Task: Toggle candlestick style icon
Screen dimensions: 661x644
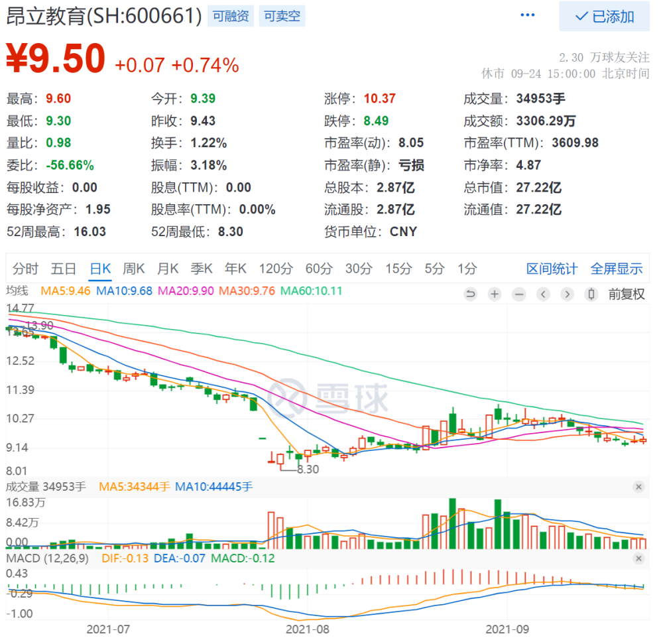Action: pyautogui.click(x=591, y=294)
